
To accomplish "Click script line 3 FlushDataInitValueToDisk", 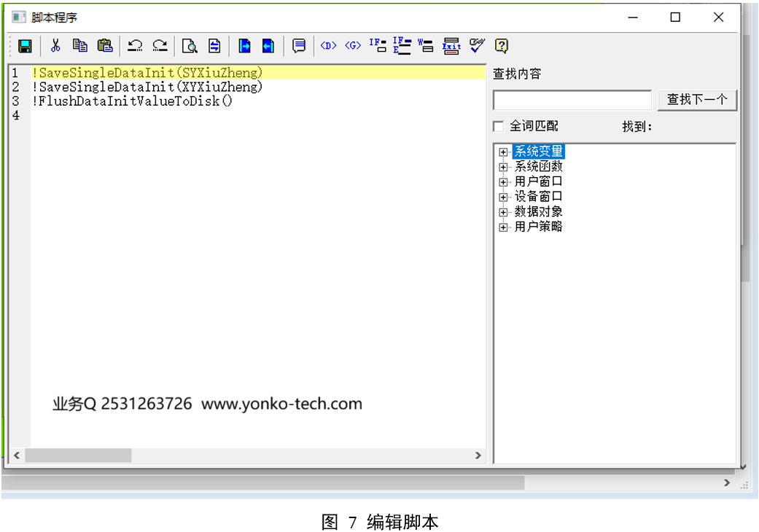I will (132, 101).
